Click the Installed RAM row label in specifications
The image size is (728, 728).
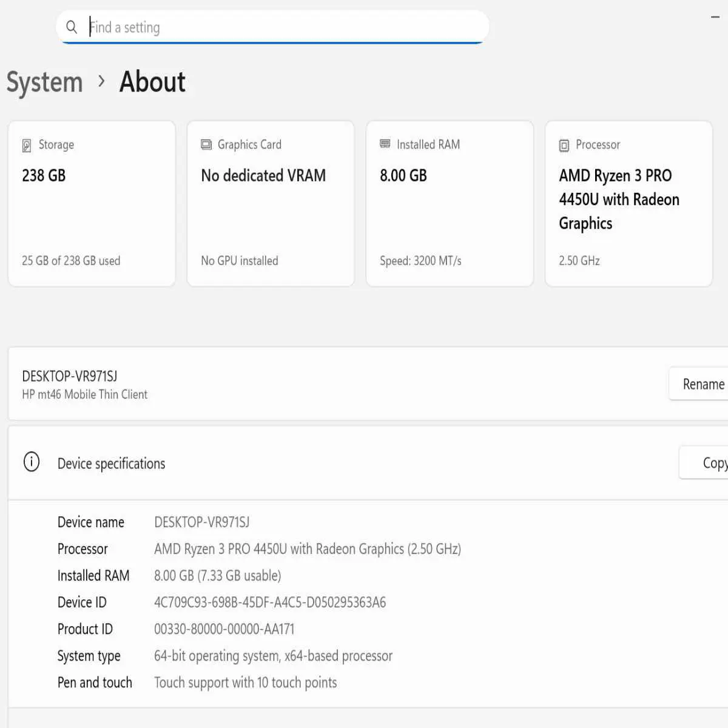point(93,576)
